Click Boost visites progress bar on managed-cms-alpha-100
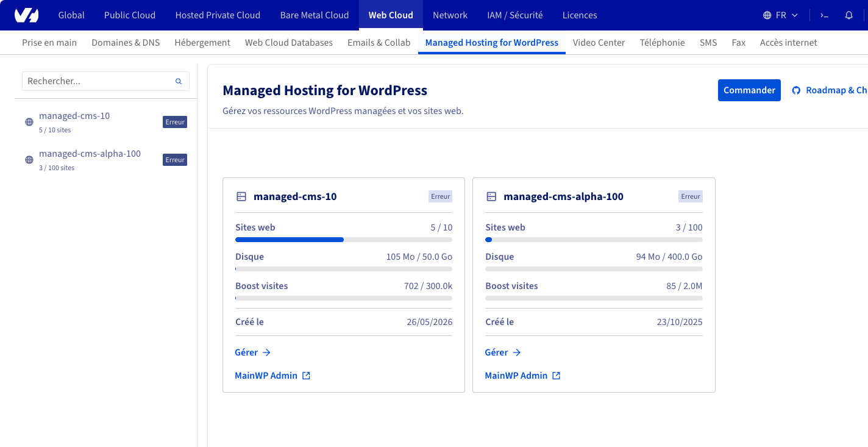The width and height of the screenshot is (868, 447). [594, 298]
